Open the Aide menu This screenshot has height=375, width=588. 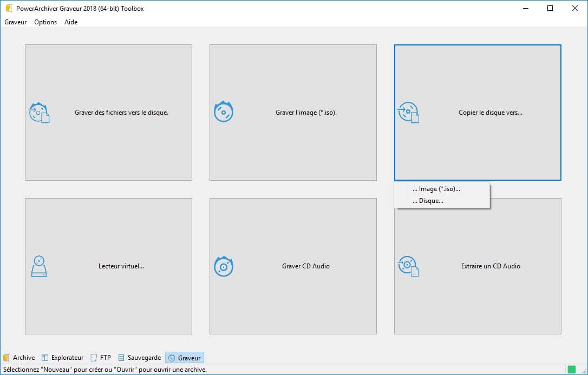(x=71, y=22)
